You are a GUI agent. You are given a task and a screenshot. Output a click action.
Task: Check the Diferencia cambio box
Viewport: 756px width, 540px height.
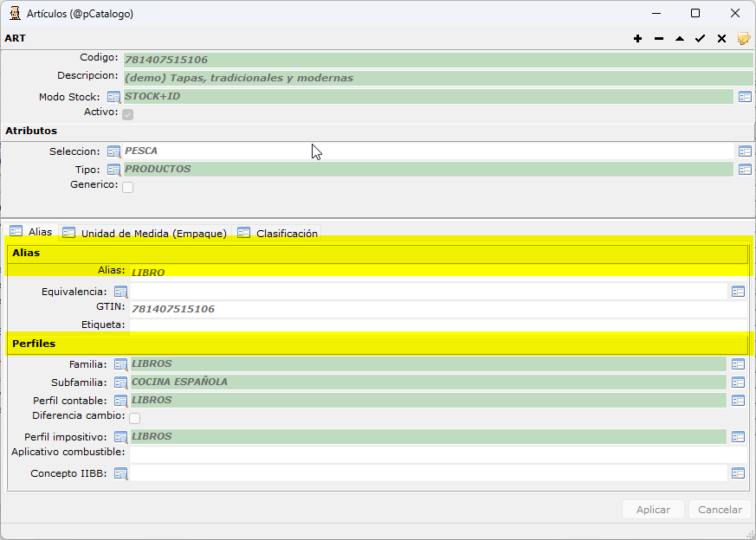click(x=134, y=418)
